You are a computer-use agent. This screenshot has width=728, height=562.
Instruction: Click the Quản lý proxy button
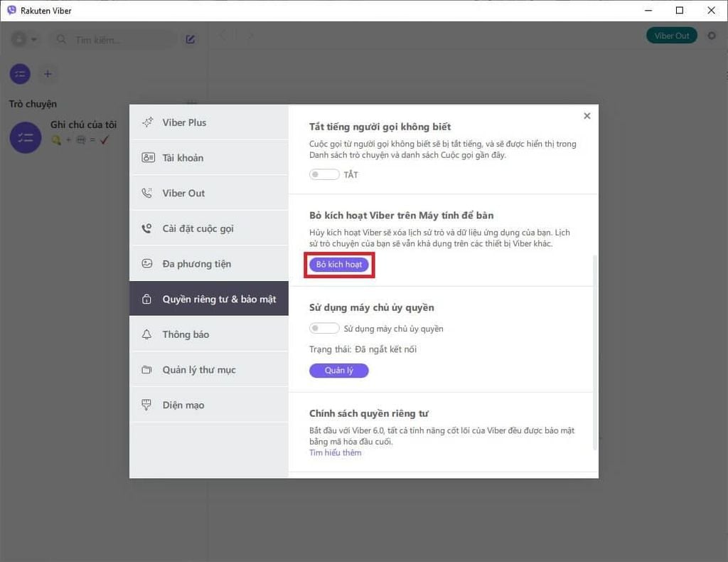click(x=338, y=370)
